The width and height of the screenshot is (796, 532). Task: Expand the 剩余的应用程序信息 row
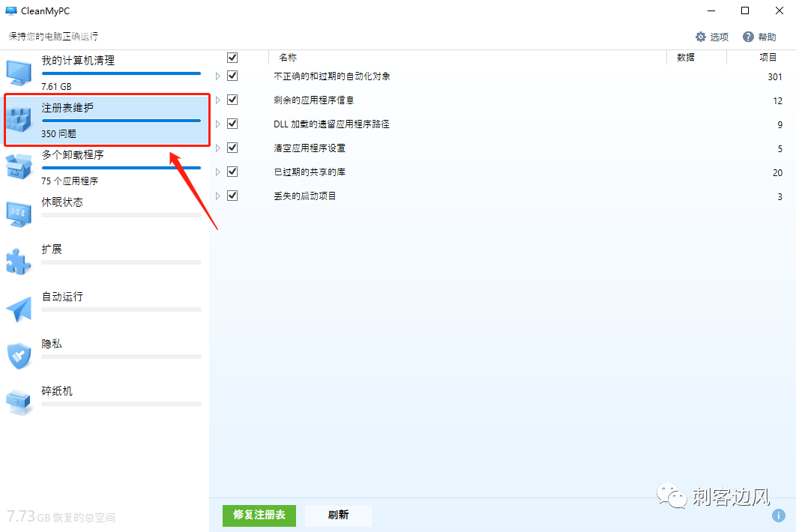(218, 100)
